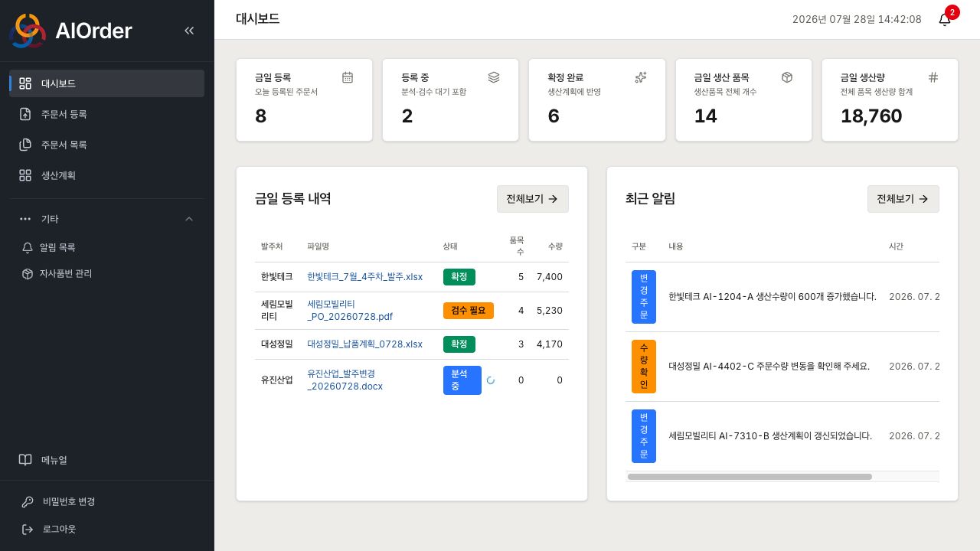Collapse the sidebar with double chevron
980x551 pixels.
[189, 31]
